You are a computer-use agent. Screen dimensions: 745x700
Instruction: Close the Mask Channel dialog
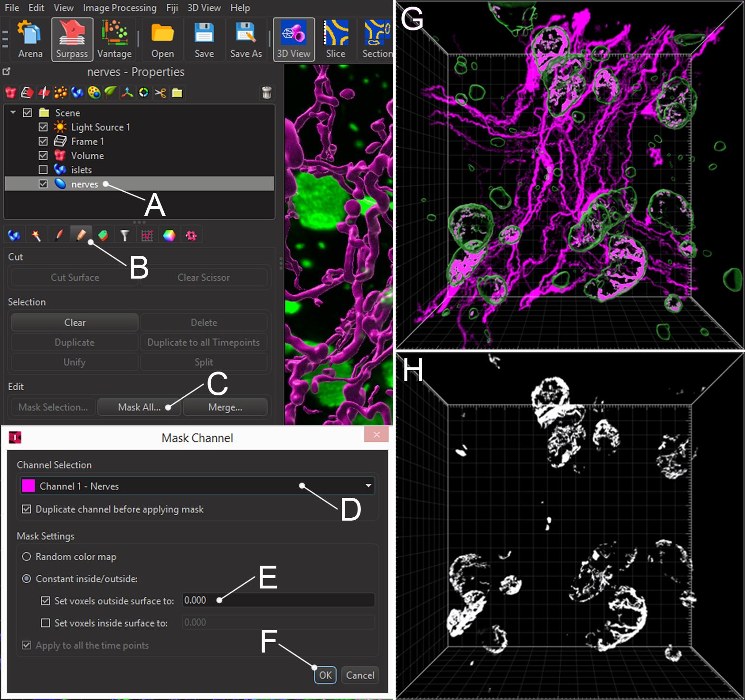click(377, 435)
